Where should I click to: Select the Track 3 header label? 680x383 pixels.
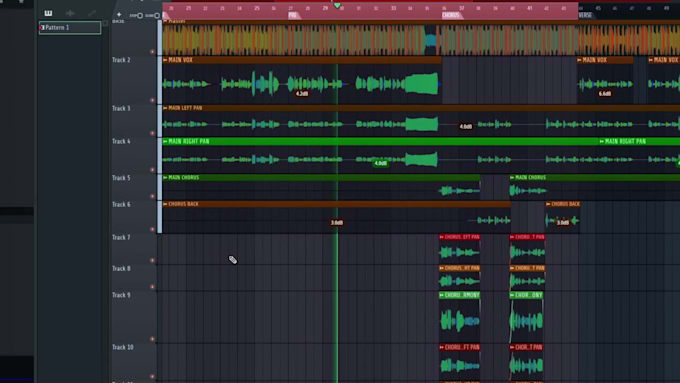tap(121, 108)
